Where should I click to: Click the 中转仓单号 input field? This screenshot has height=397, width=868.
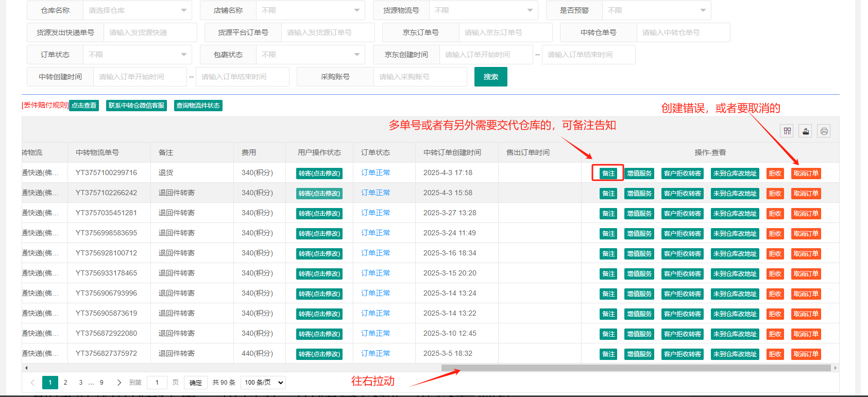coord(684,32)
